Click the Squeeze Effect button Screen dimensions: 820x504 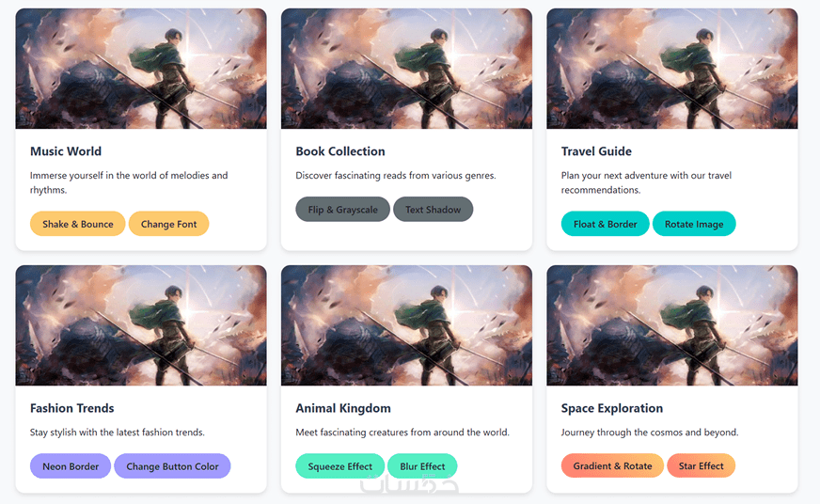pos(339,466)
